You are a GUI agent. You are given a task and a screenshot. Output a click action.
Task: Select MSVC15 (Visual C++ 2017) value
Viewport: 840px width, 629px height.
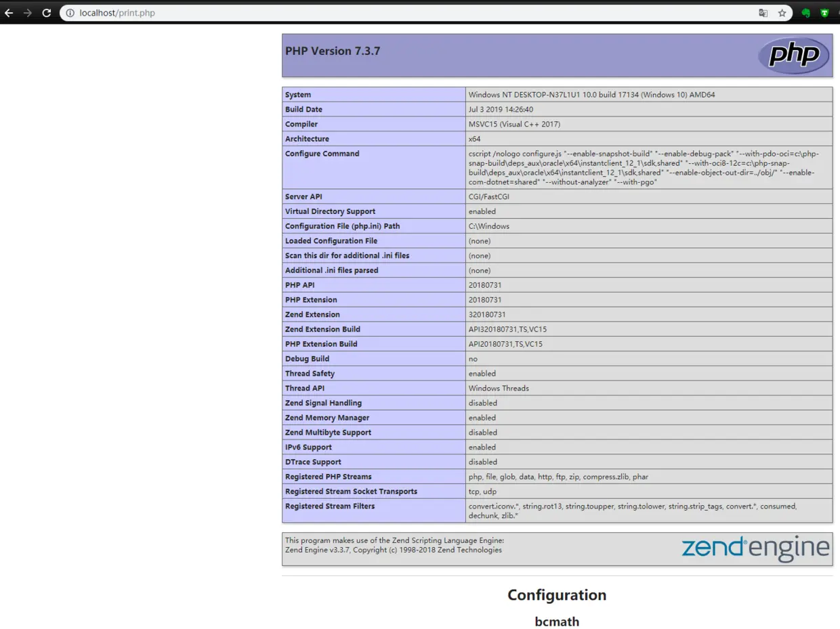(x=514, y=125)
